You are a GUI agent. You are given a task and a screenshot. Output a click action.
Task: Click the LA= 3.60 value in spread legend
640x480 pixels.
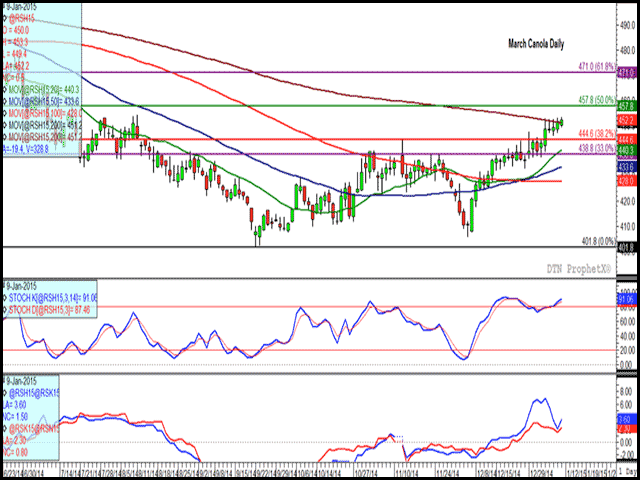pos(16,404)
